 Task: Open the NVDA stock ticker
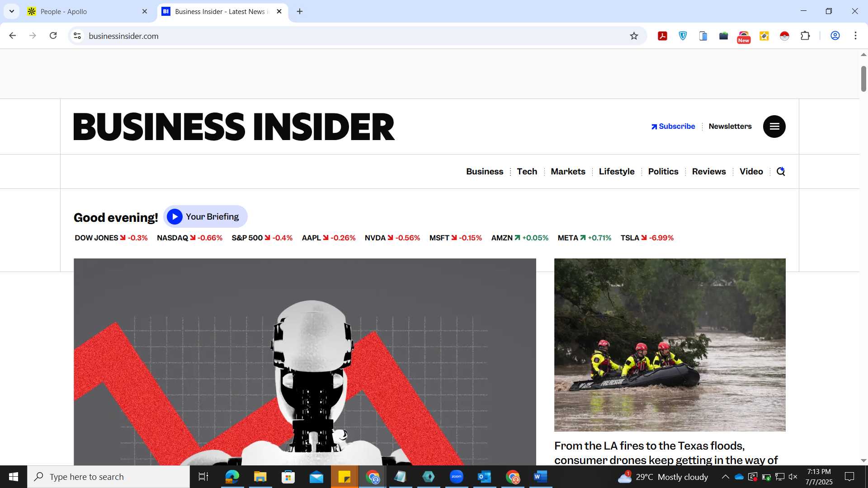pos(392,238)
